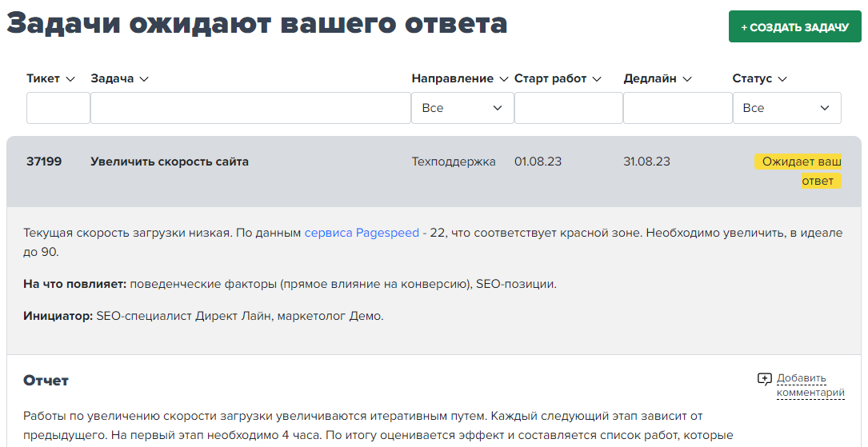Image resolution: width=868 pixels, height=447 pixels.
Task: Open the Статус filter dropdown
Action: tap(786, 108)
